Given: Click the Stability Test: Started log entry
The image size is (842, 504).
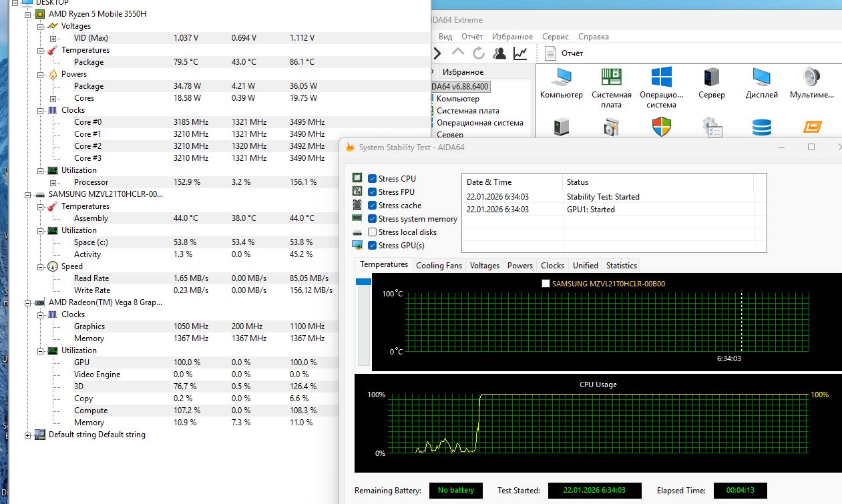Looking at the screenshot, I should (x=603, y=197).
